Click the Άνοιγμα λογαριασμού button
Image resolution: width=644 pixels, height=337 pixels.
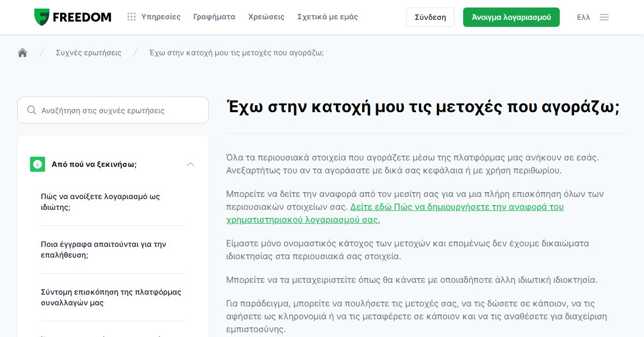tap(511, 17)
